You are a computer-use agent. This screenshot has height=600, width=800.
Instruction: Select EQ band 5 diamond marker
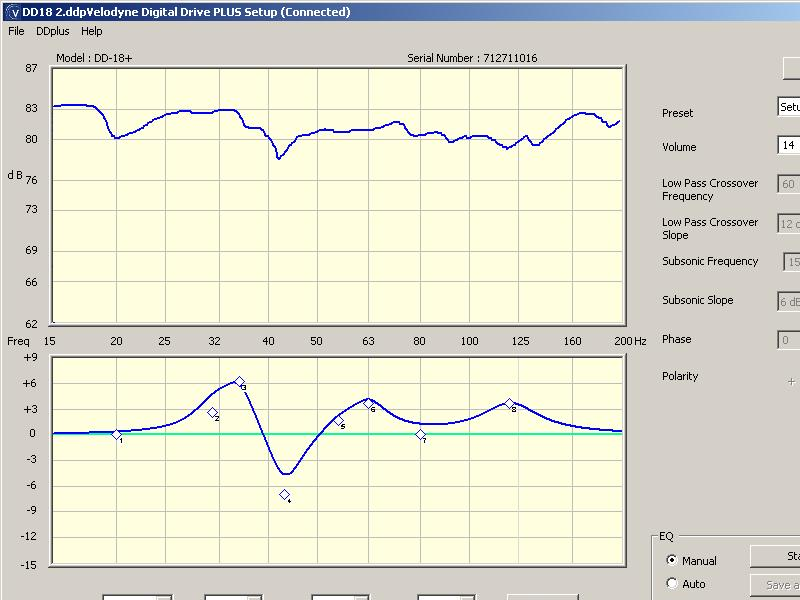point(338,421)
